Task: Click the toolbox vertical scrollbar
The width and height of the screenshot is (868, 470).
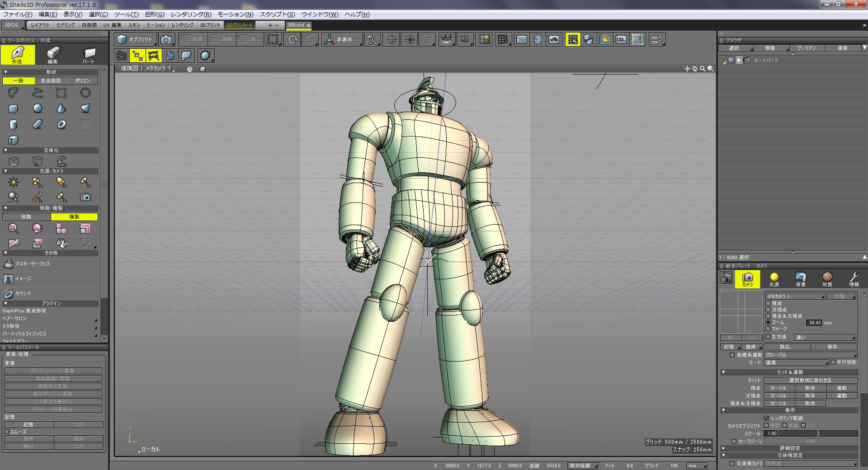Action: coord(104,185)
